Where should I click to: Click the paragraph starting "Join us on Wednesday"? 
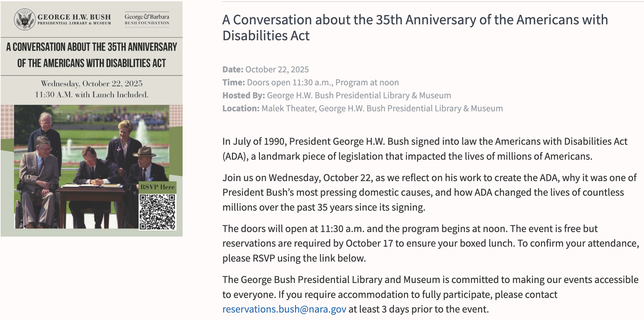point(429,192)
